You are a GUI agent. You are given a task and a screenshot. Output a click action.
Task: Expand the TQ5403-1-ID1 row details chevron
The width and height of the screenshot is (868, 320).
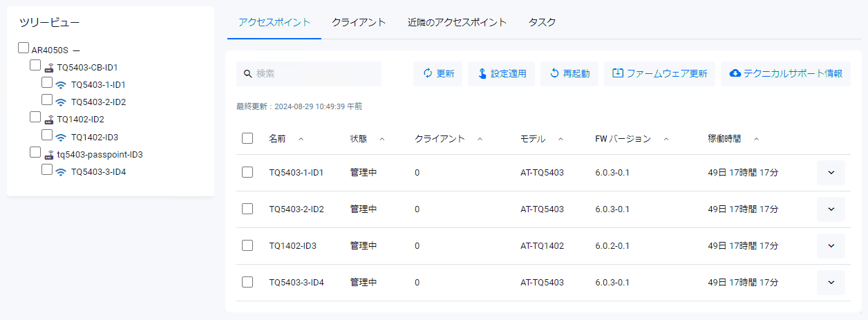tap(831, 173)
